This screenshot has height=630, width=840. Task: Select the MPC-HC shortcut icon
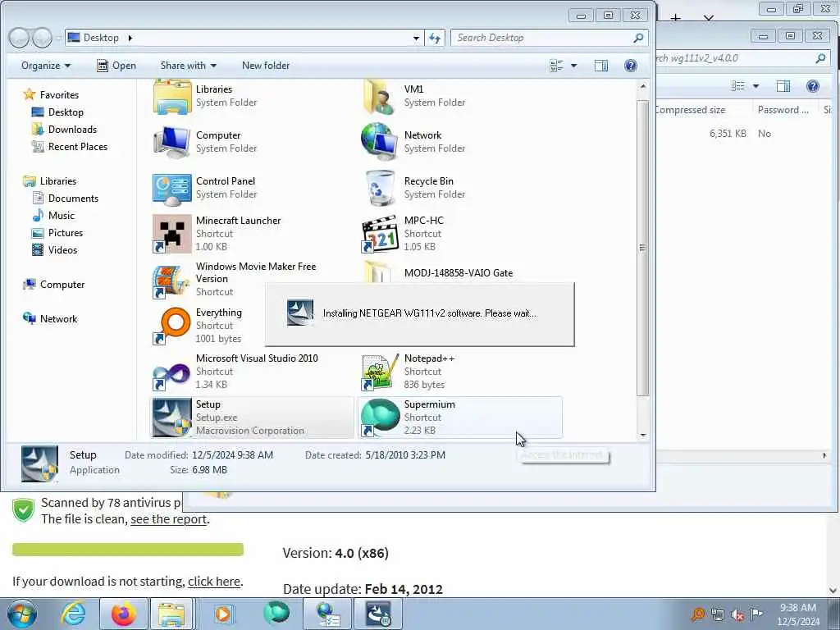click(x=380, y=234)
